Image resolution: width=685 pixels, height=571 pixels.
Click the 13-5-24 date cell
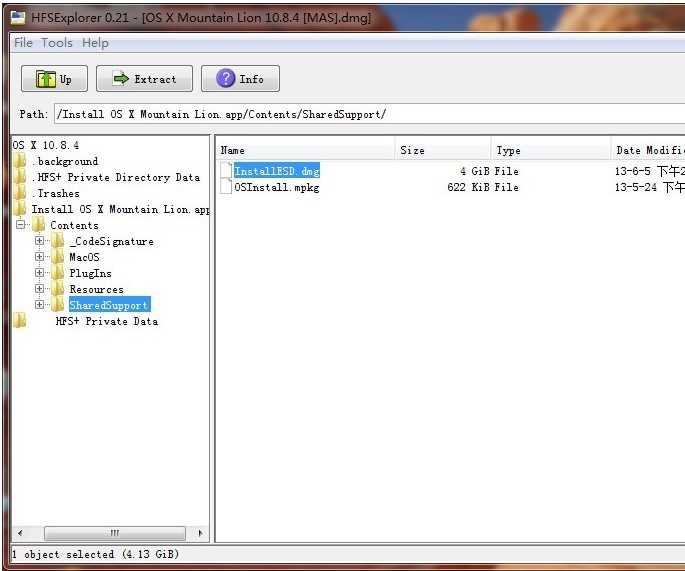tap(650, 187)
